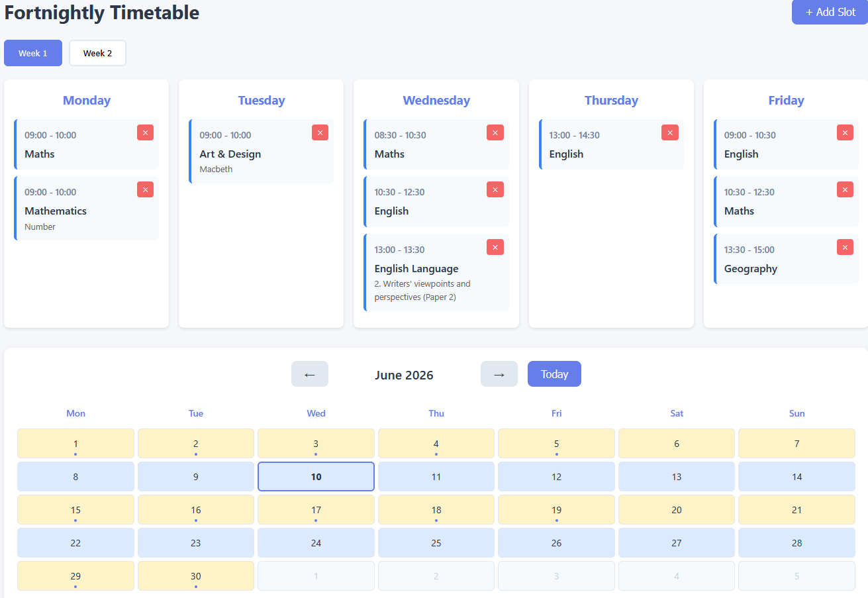Delete the Friday Geography slot
This screenshot has height=598, width=868.
[845, 247]
